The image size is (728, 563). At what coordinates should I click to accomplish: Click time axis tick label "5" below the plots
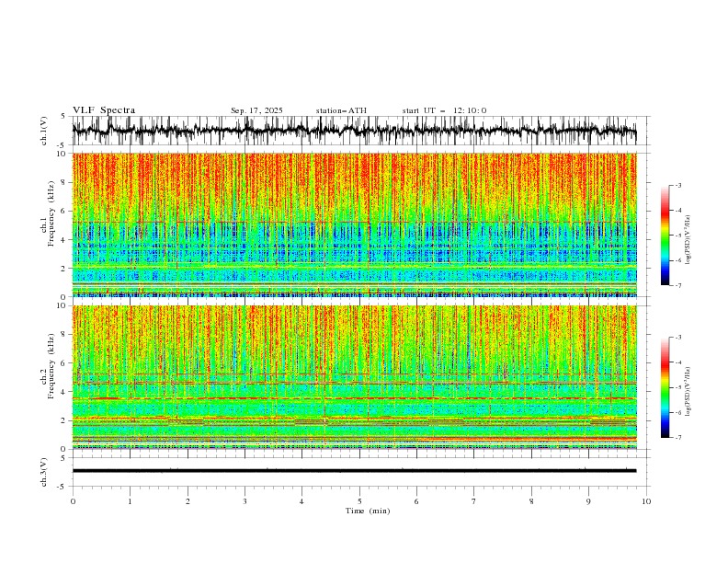coord(359,501)
